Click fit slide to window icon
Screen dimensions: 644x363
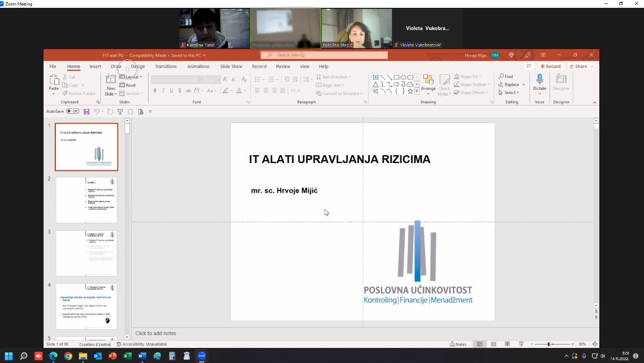pos(595,344)
